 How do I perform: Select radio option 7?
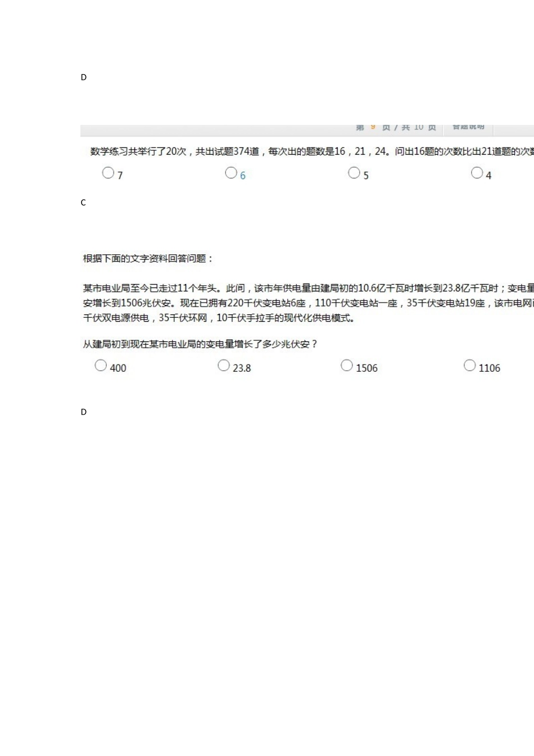[108, 173]
